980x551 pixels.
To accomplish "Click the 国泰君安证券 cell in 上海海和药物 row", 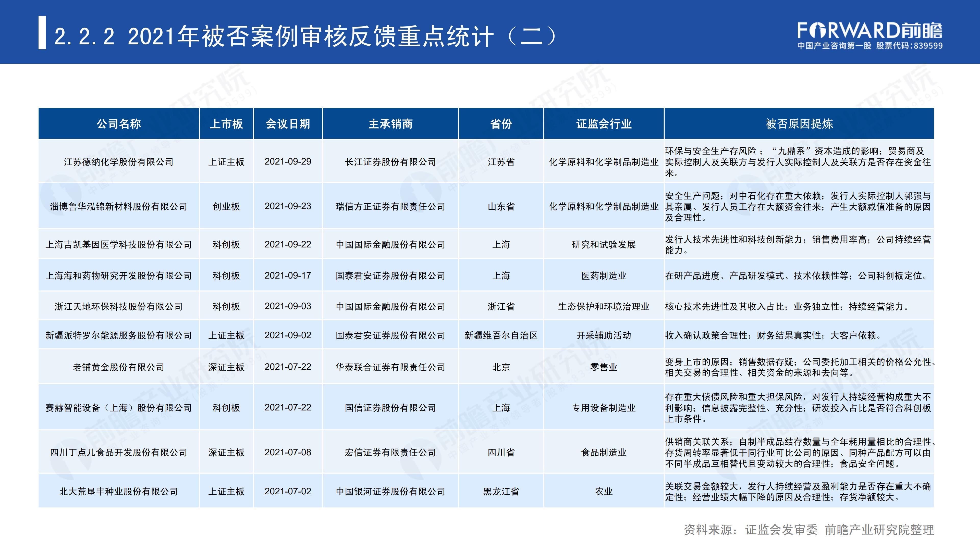I will tap(390, 276).
